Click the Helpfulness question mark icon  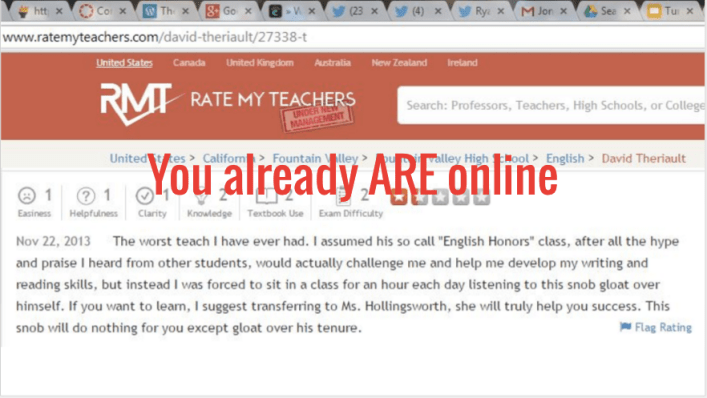(86, 196)
